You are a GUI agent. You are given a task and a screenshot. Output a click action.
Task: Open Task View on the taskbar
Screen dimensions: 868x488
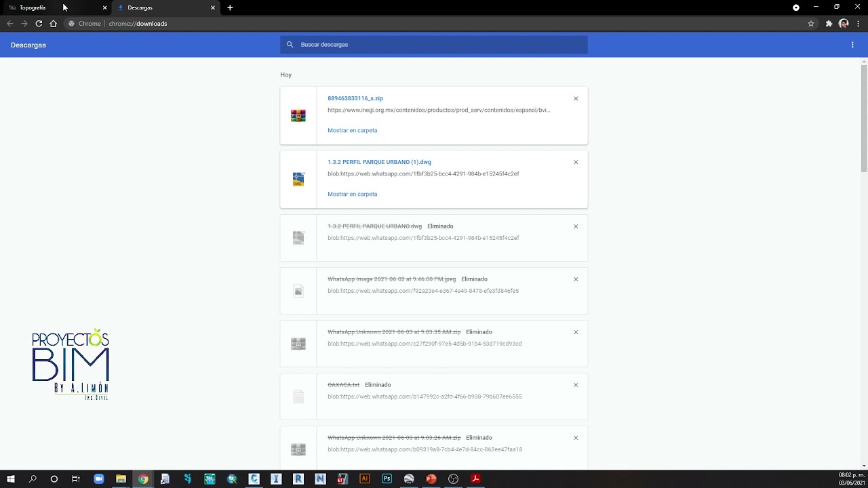point(76,479)
